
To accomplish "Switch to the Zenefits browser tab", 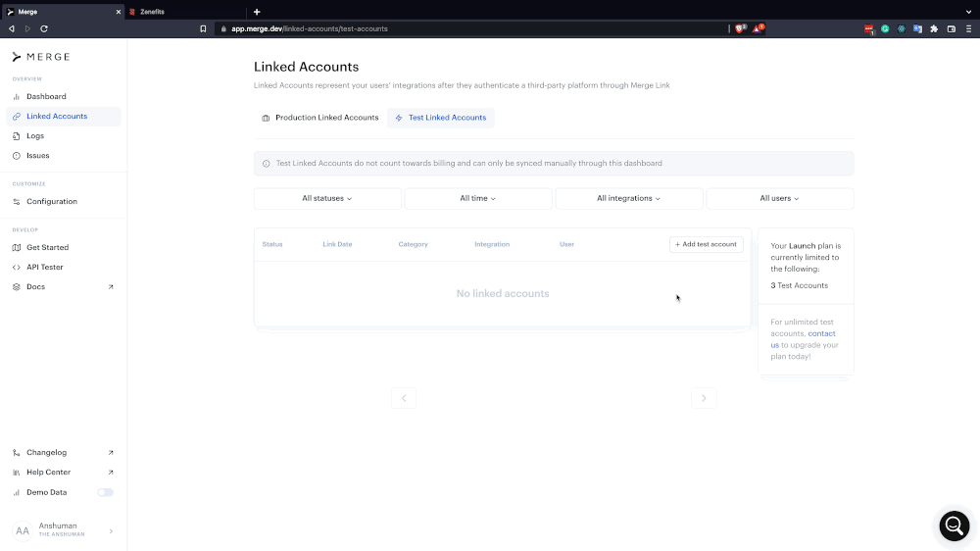I will coord(185,11).
